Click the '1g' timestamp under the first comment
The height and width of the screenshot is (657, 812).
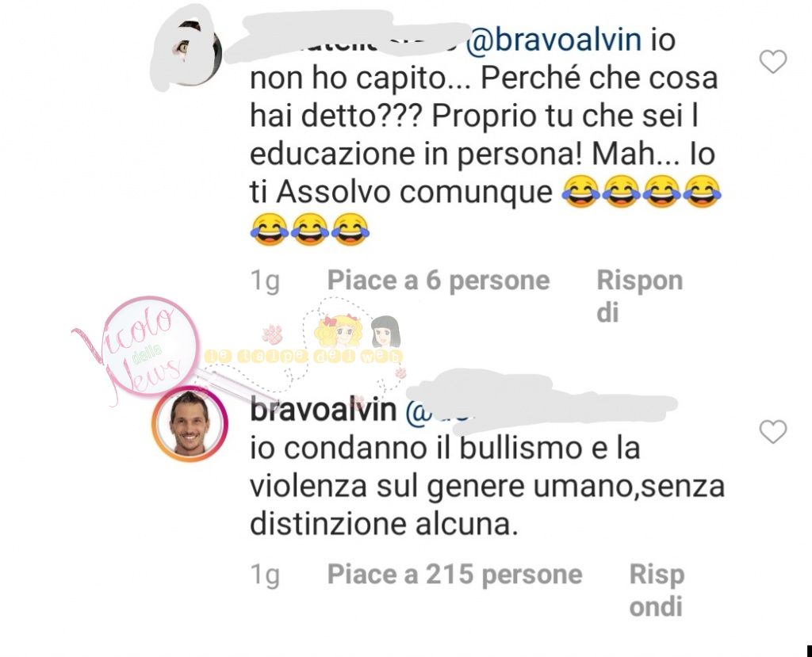tap(265, 281)
